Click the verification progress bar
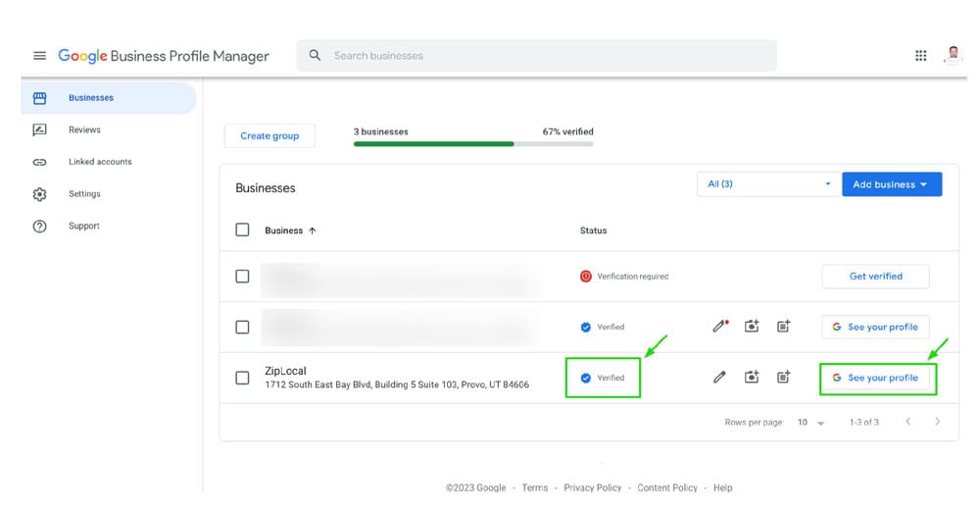Viewport: 980px width, 511px height. [x=472, y=144]
